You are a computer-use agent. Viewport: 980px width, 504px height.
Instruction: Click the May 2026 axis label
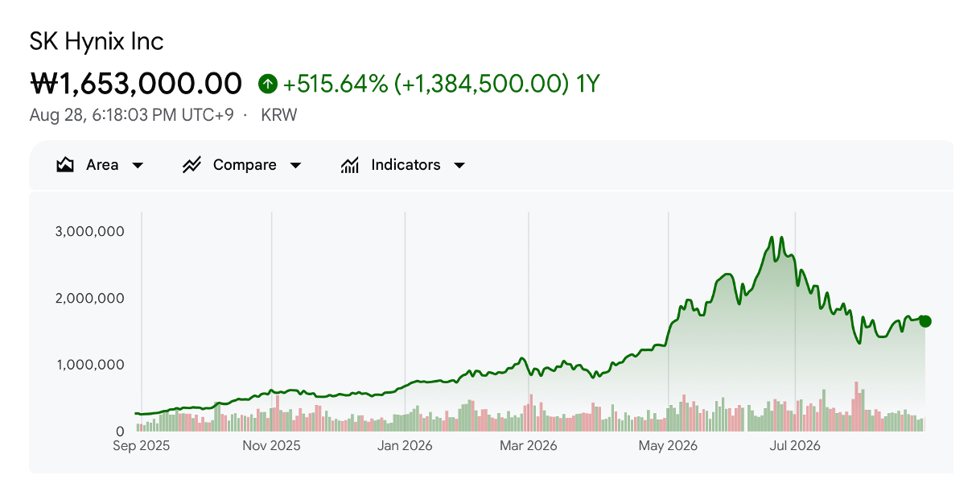tap(668, 445)
